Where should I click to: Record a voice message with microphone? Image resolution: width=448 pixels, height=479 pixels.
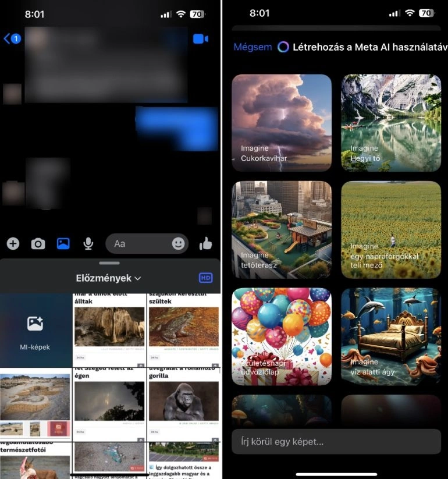coord(88,244)
